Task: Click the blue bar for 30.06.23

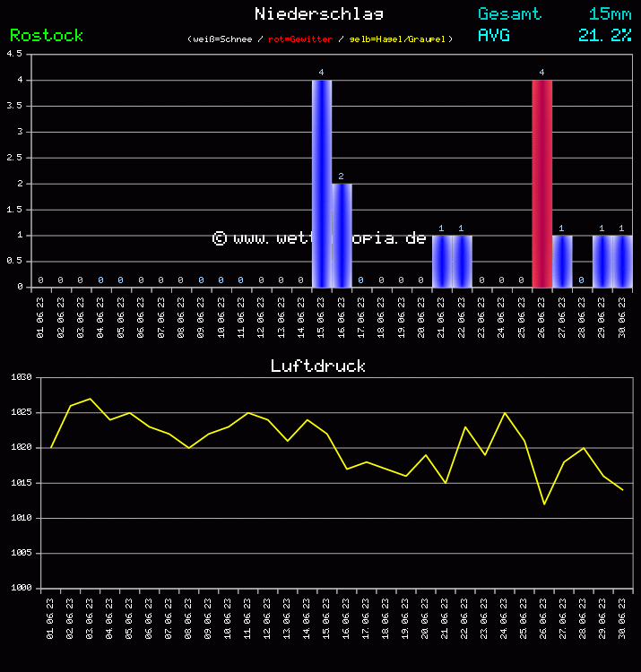Action: [x=622, y=262]
